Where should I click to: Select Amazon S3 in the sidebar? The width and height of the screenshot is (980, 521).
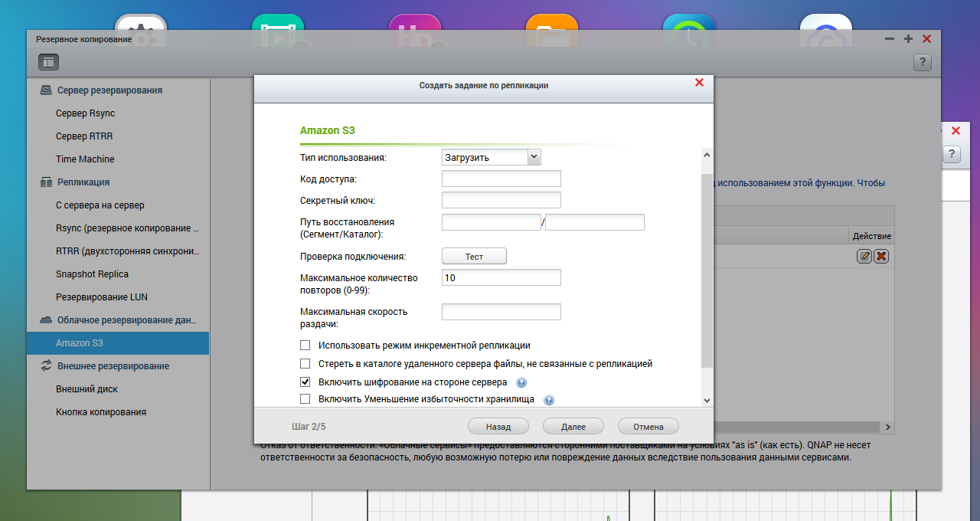pyautogui.click(x=117, y=342)
